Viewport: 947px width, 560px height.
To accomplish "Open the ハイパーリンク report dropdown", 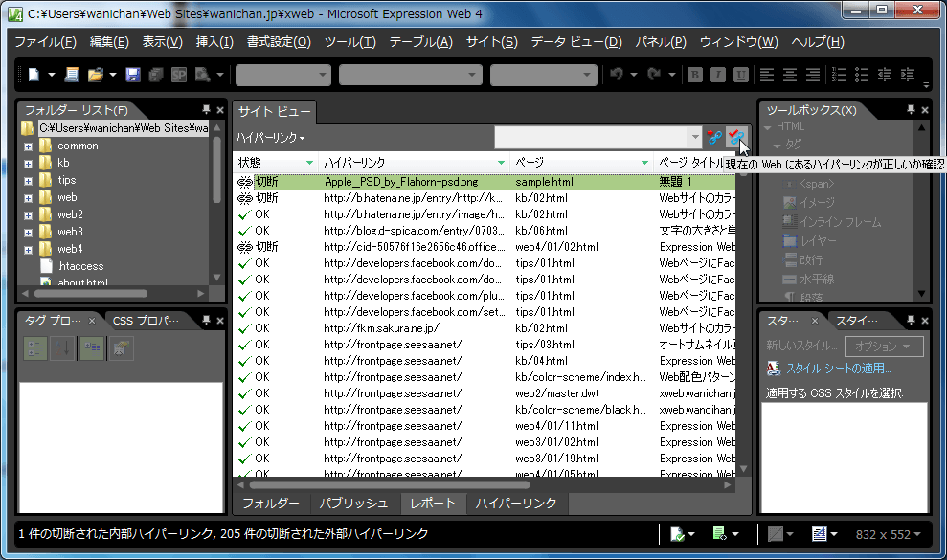I will (x=270, y=138).
